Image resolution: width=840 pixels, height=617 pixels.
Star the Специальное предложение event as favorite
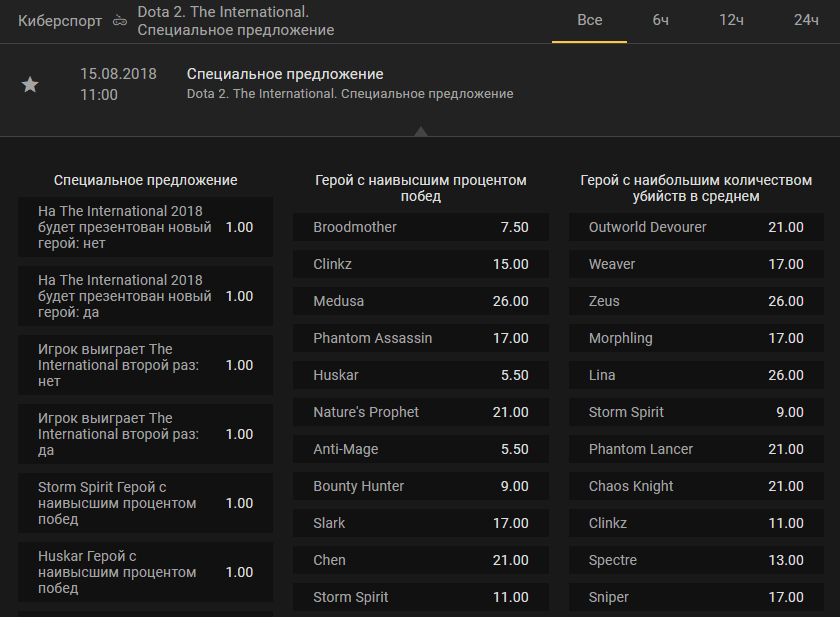pyautogui.click(x=30, y=85)
